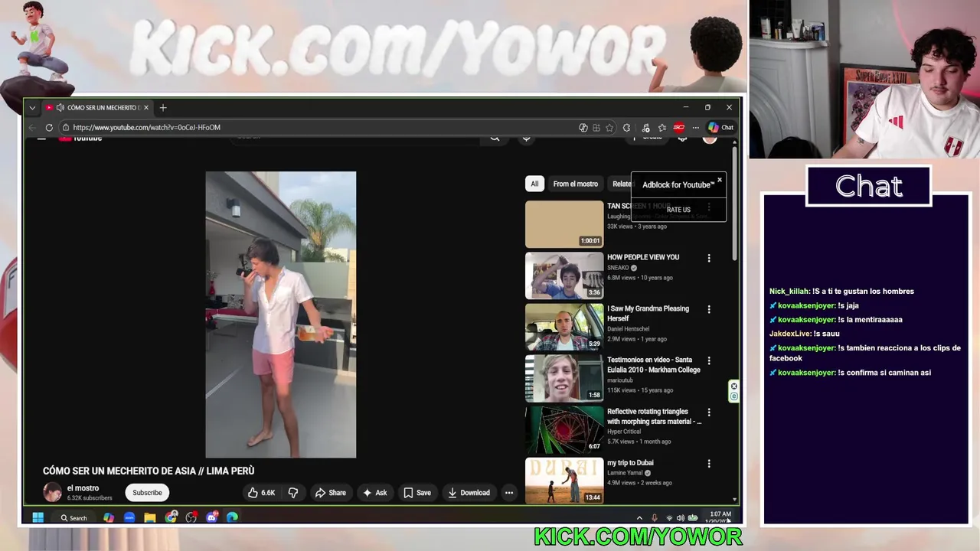This screenshot has height=551, width=980.
Task: Switch to Microsoft Edge taskbar icon
Action: coord(232,518)
